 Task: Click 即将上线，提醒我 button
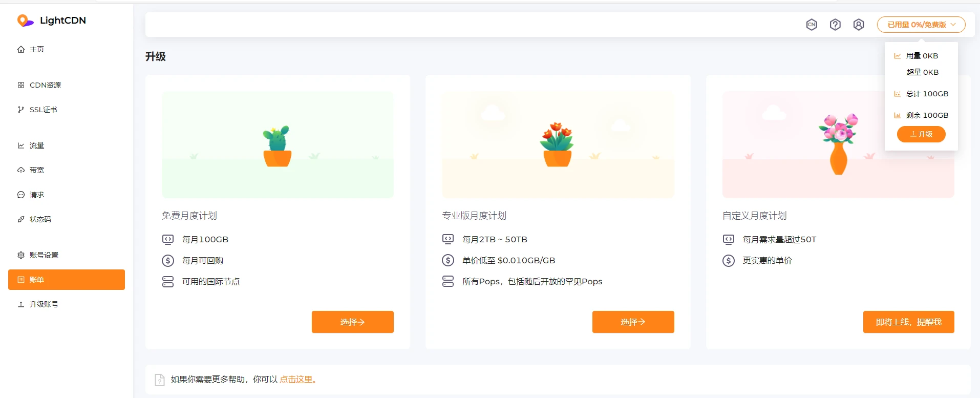[908, 322]
